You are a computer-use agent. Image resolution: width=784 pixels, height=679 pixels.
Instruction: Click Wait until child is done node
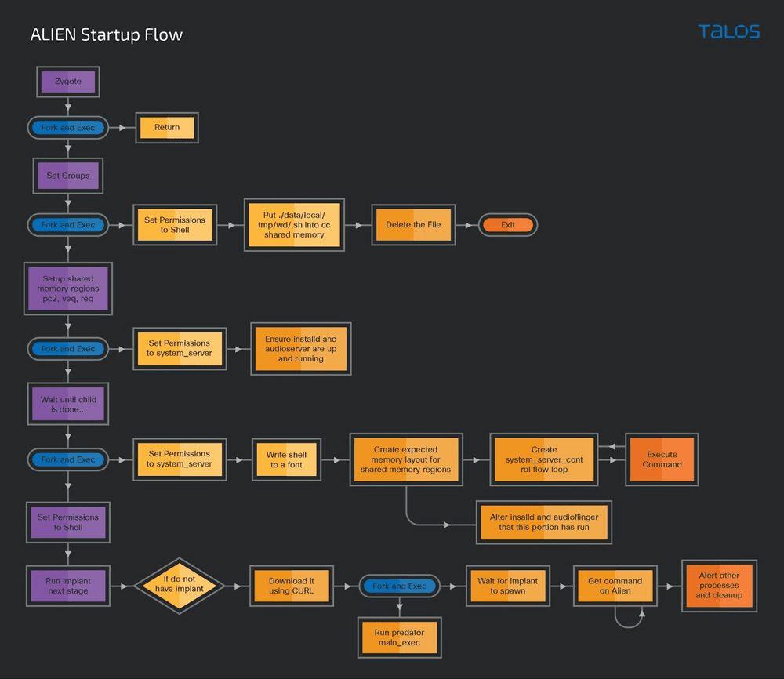click(x=68, y=405)
